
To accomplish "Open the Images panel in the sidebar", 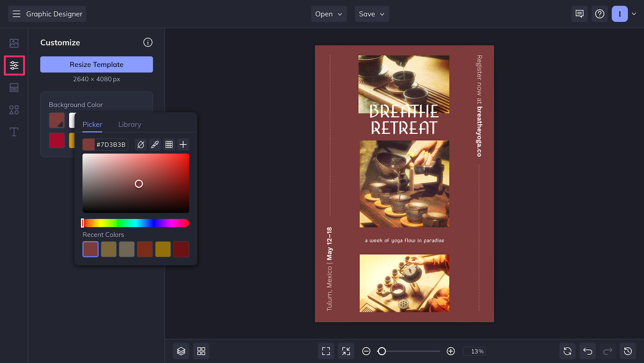I will pos(14,42).
